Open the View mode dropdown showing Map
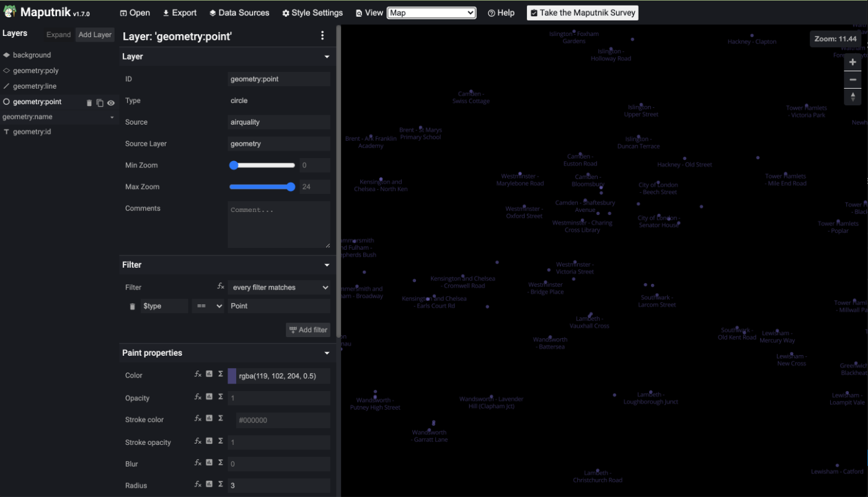Viewport: 868px width, 497px height. 432,13
